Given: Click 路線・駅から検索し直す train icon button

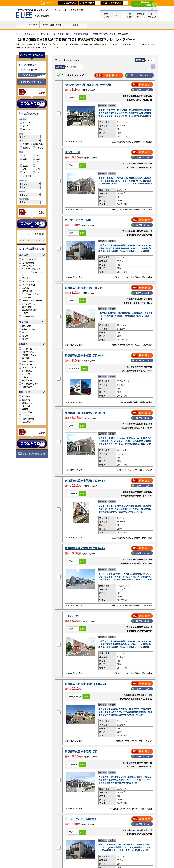Looking at the screenshot, I should pos(32,454).
